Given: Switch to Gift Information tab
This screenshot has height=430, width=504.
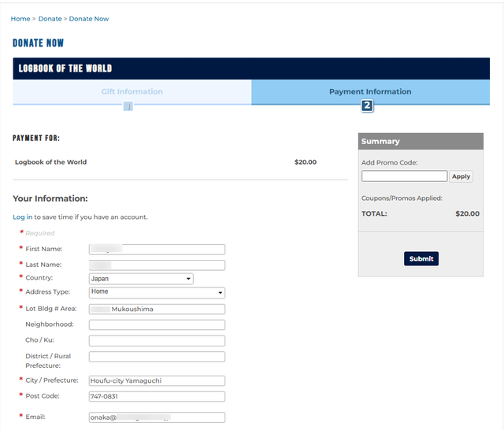Looking at the screenshot, I should pyautogui.click(x=132, y=92).
